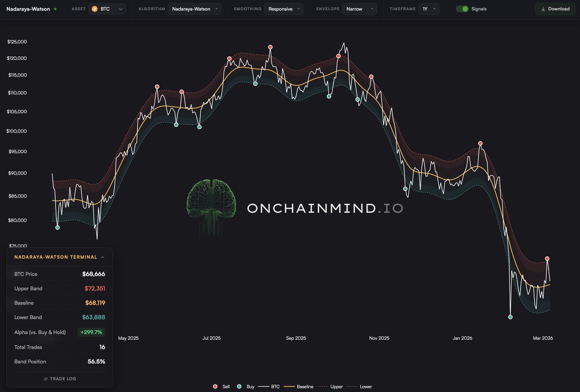Viewport: 580px width, 392px height.
Task: Expand the Asset BTC selector chevron
Action: (x=121, y=8)
